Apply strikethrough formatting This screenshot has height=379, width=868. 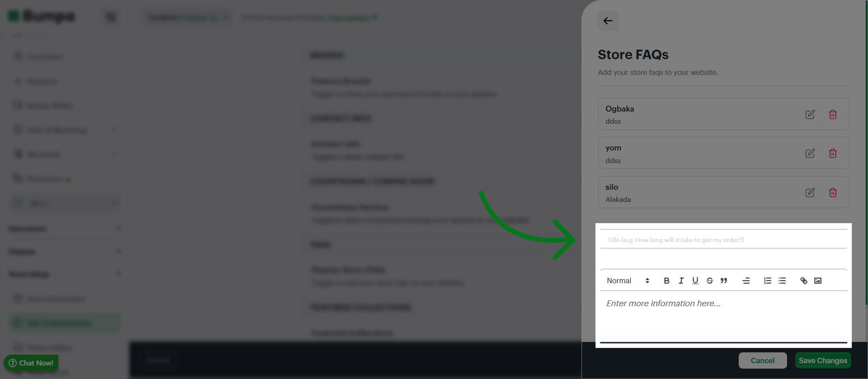(x=710, y=281)
